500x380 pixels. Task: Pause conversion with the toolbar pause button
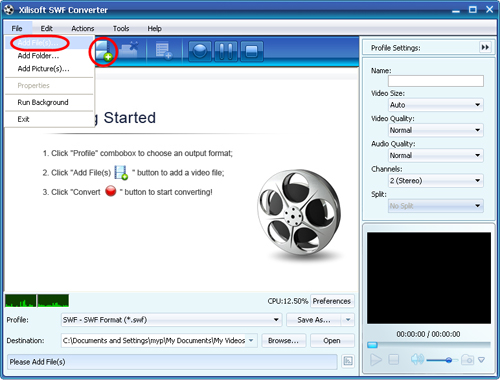click(x=226, y=51)
